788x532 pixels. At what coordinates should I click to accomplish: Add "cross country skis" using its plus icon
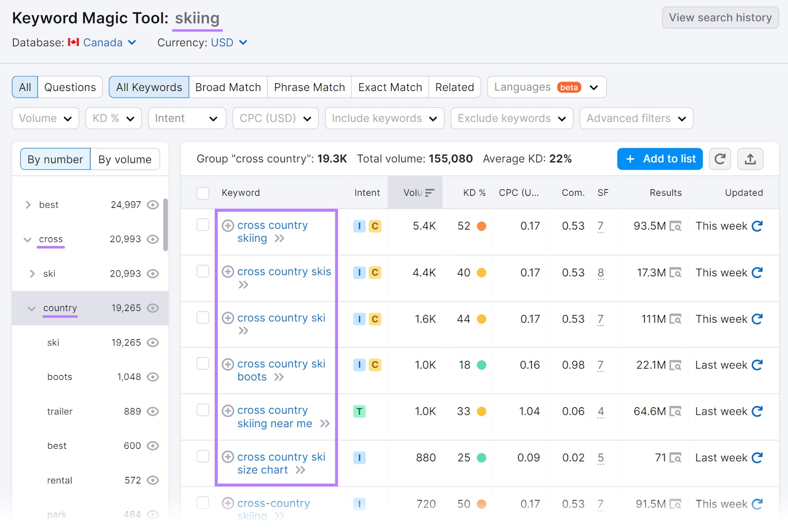[x=228, y=271]
